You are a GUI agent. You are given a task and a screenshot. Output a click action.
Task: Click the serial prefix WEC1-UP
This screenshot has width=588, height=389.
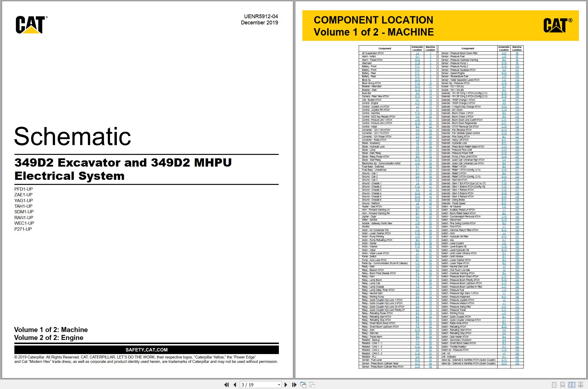point(24,223)
